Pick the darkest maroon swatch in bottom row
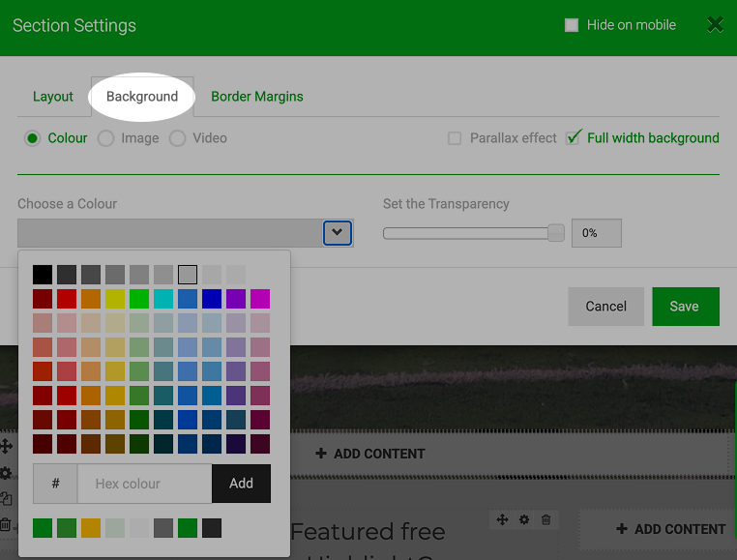This screenshot has width=737, height=560. pyautogui.click(x=43, y=444)
